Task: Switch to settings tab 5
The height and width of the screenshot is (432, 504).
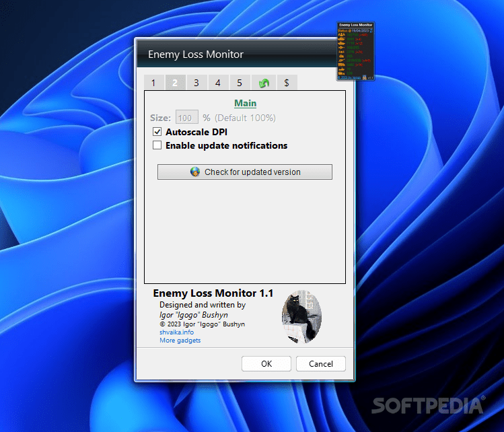Action: tap(240, 83)
